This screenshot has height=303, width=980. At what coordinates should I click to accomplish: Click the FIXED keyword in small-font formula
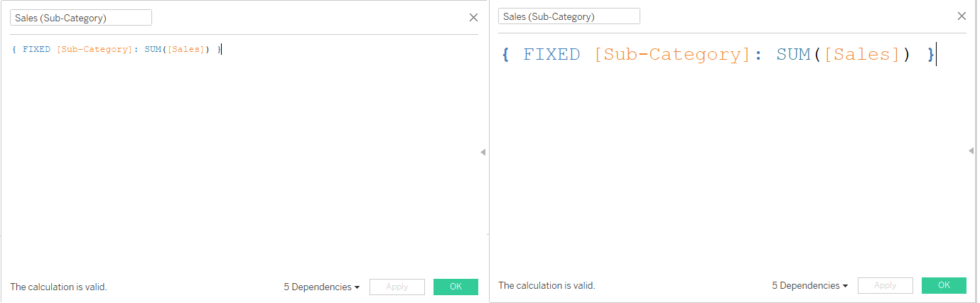36,49
